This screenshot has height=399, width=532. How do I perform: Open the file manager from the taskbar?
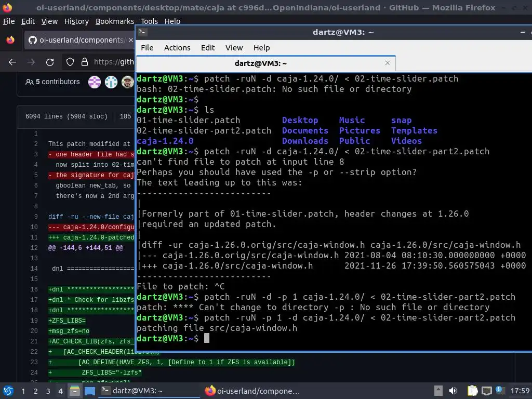(x=75, y=391)
